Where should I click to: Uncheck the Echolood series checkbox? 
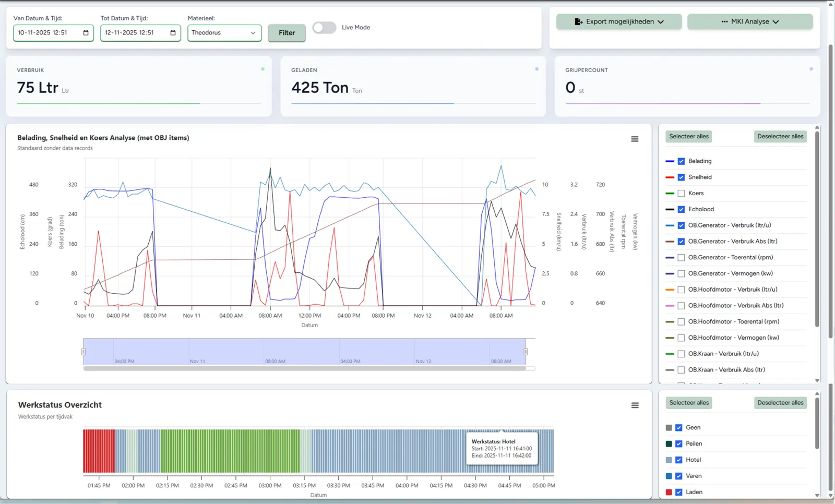pyautogui.click(x=681, y=210)
